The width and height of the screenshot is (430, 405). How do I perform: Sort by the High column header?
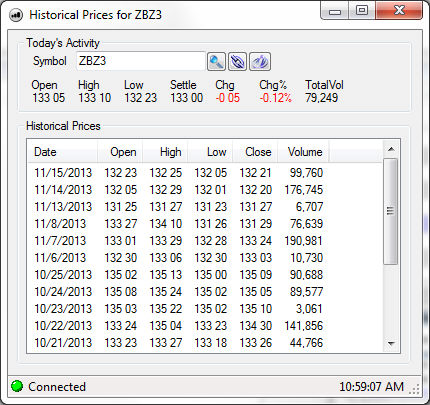[x=165, y=152]
